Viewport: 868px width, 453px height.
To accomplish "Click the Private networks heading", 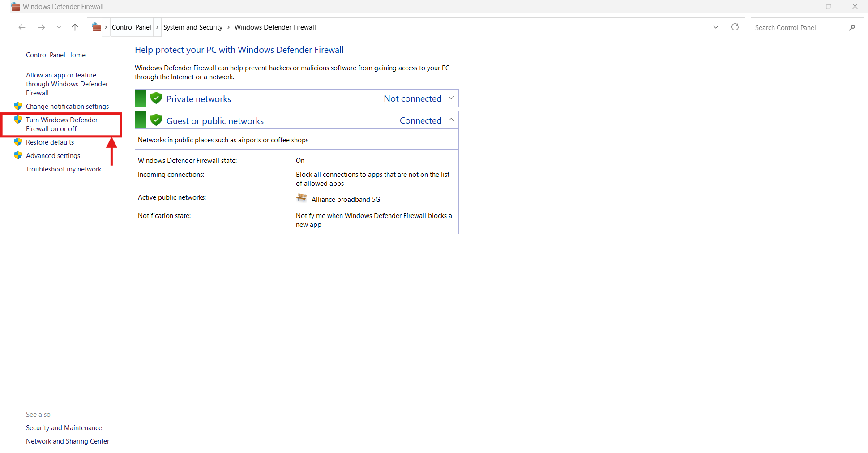I will pyautogui.click(x=199, y=99).
